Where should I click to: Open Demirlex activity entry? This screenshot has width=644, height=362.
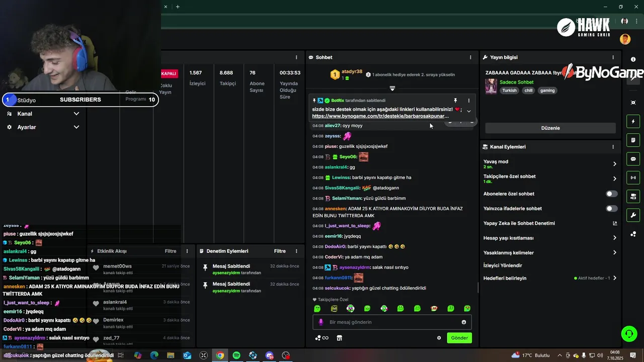coord(113,320)
